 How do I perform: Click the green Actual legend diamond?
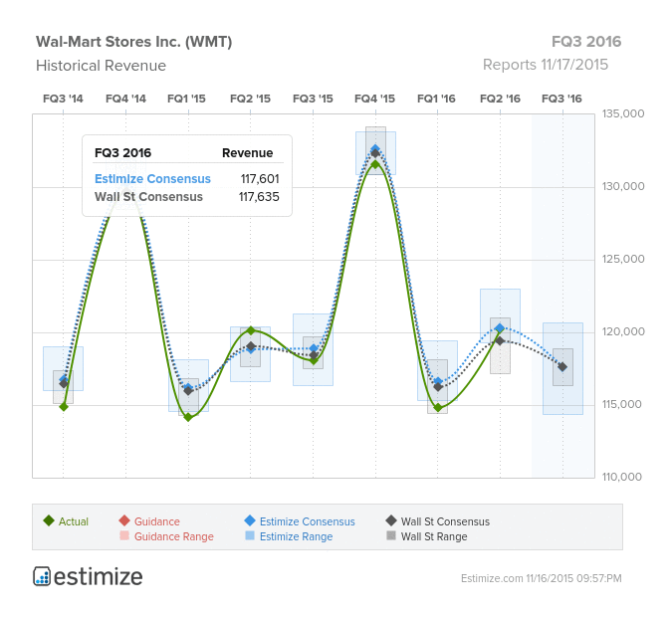click(x=49, y=521)
